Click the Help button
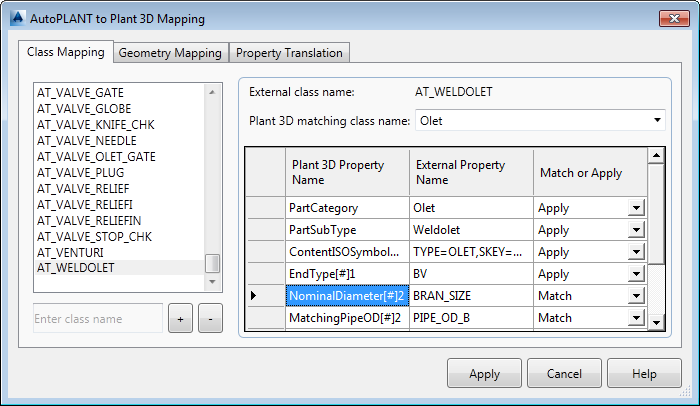The height and width of the screenshot is (406, 700). (644, 373)
